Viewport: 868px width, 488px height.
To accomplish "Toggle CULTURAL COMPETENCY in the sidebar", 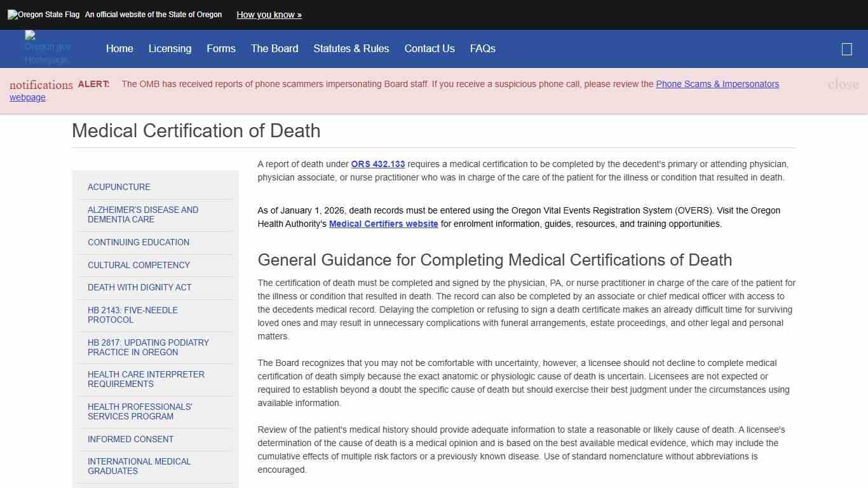I will coord(139,265).
